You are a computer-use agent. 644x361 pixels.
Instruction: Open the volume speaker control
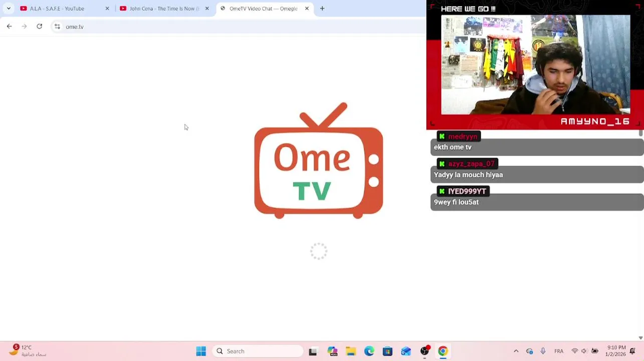pyautogui.click(x=584, y=351)
